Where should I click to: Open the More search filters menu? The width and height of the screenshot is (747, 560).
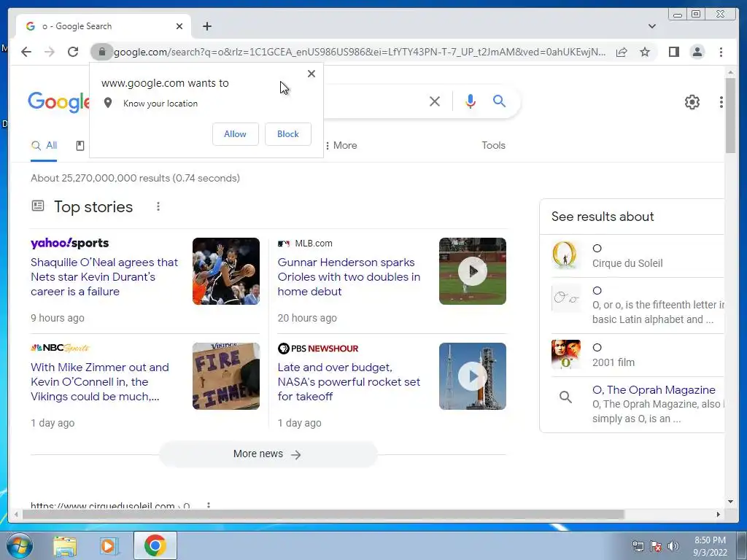(341, 145)
